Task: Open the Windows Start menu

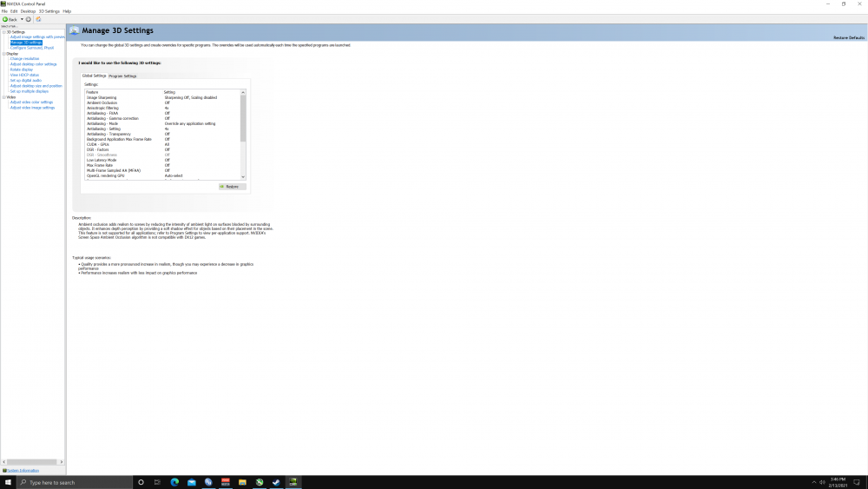Action: [8, 482]
